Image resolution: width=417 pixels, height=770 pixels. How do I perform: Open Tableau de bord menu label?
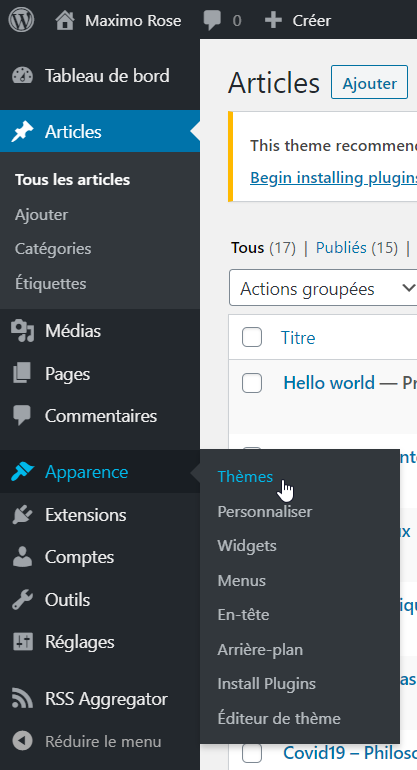[107, 76]
